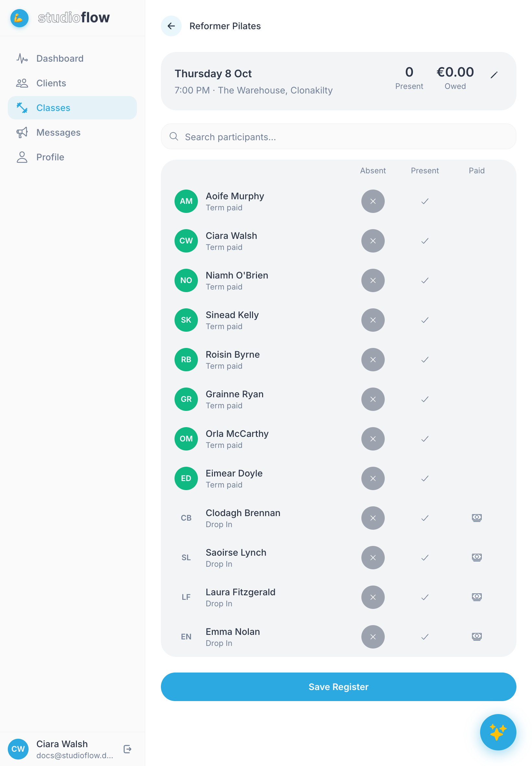The width and height of the screenshot is (532, 766).
Task: Click the Orla McCarthy name
Action: click(237, 434)
